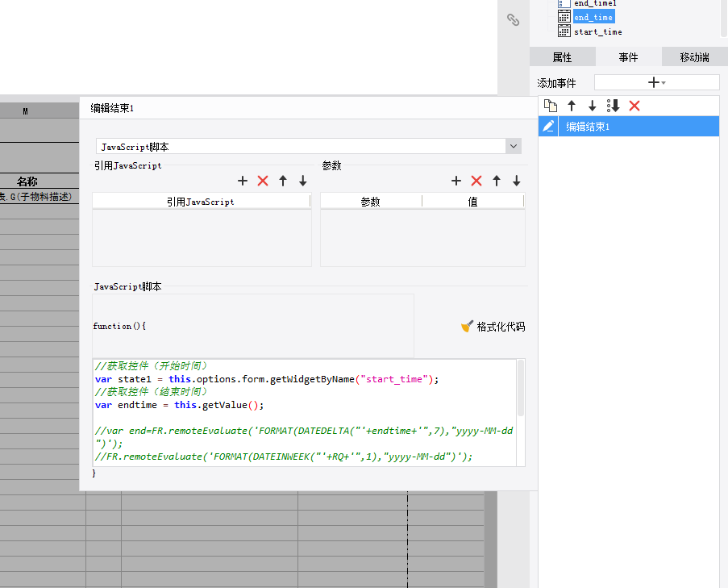
Task: Remove the referenced JavaScript entry
Action: (x=263, y=181)
